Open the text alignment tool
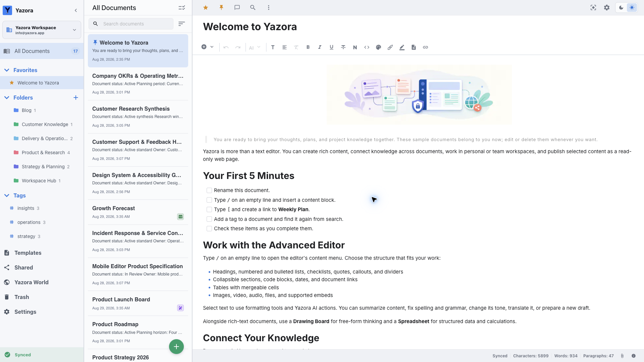The height and width of the screenshot is (362, 644). pos(284,47)
